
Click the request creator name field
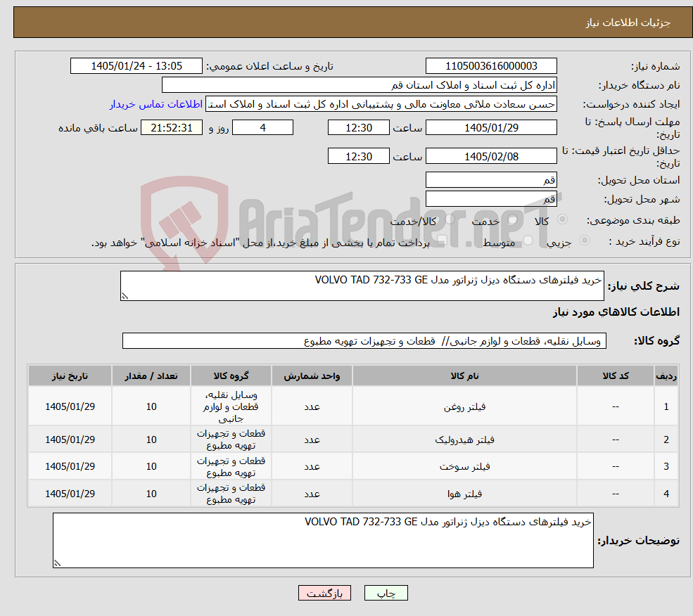pyautogui.click(x=381, y=104)
